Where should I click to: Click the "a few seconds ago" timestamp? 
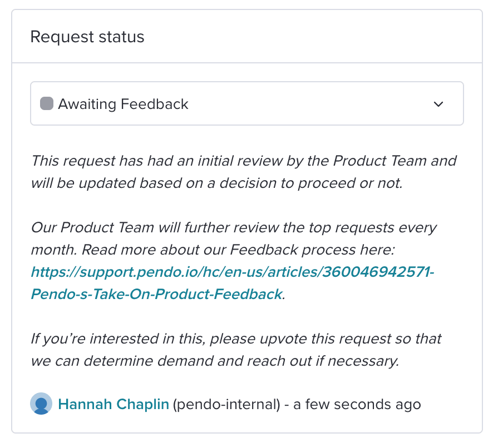(x=357, y=404)
